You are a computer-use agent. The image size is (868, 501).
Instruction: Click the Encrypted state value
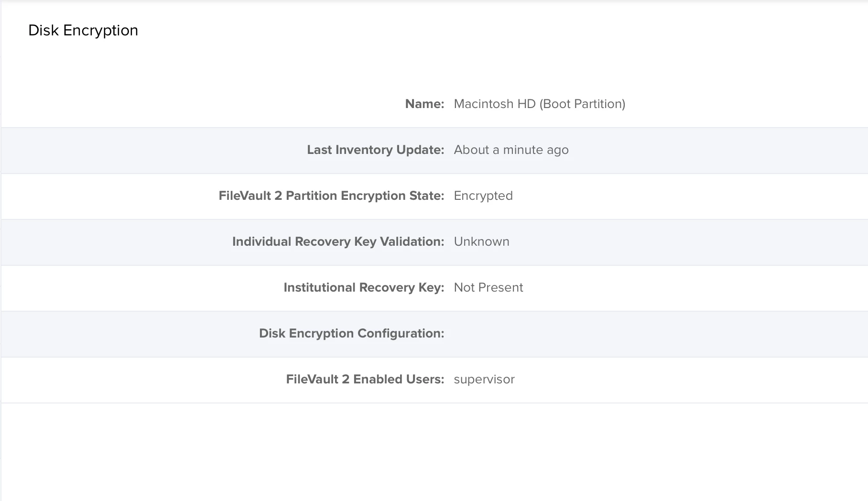(x=483, y=196)
